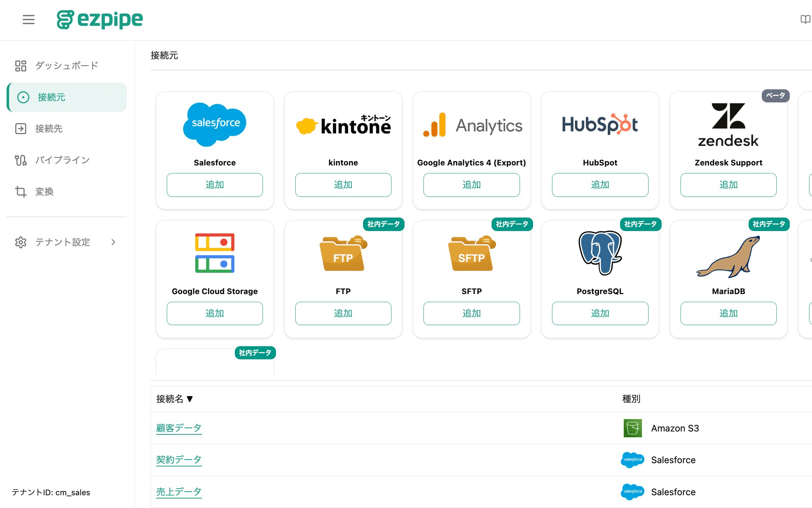
Task: Click 追加 under Google Analytics 4 (Export)
Action: pyautogui.click(x=472, y=185)
